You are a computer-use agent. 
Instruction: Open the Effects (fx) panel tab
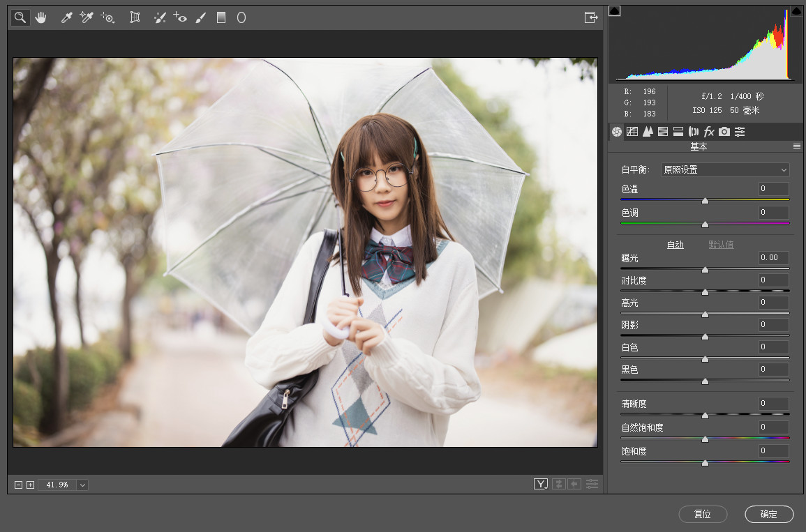coord(709,132)
